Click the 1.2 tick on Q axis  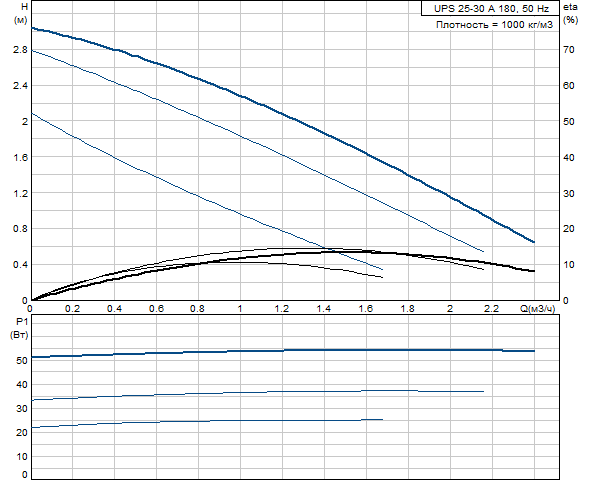click(x=282, y=309)
